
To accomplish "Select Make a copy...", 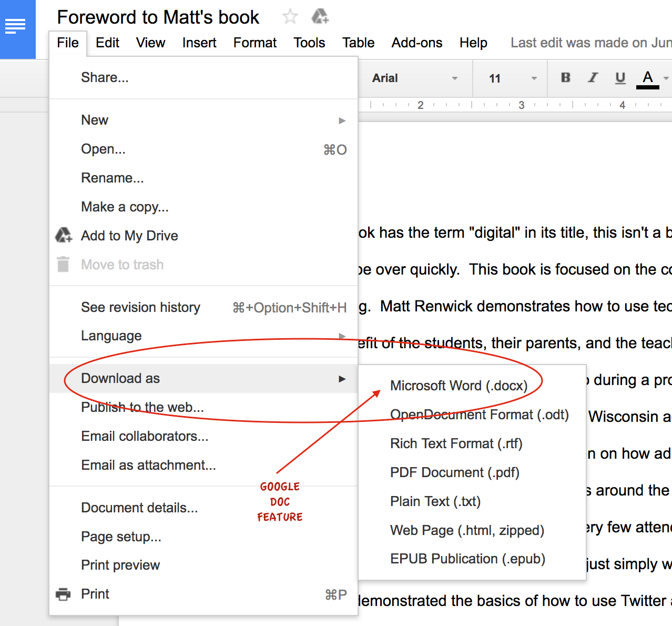I will click(x=203, y=207).
